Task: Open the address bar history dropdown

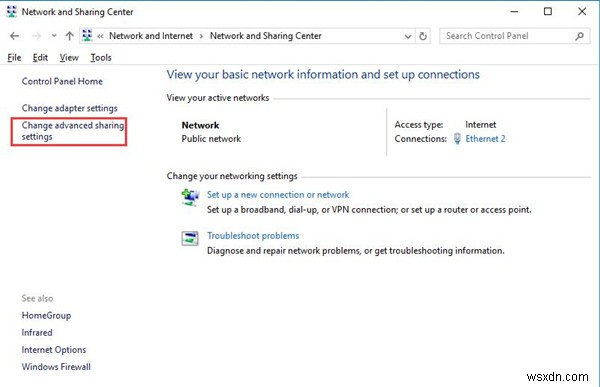Action: tap(408, 36)
